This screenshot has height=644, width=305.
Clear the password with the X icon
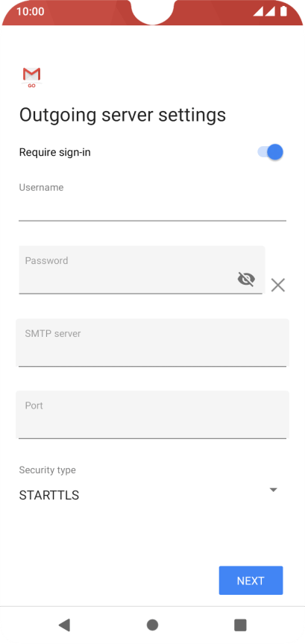coord(278,285)
